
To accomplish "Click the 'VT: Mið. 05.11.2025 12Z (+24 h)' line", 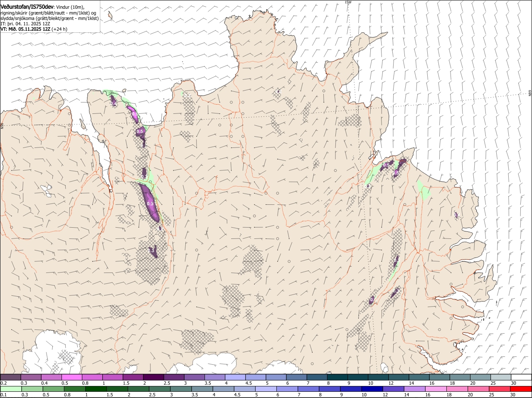I will point(34,29).
